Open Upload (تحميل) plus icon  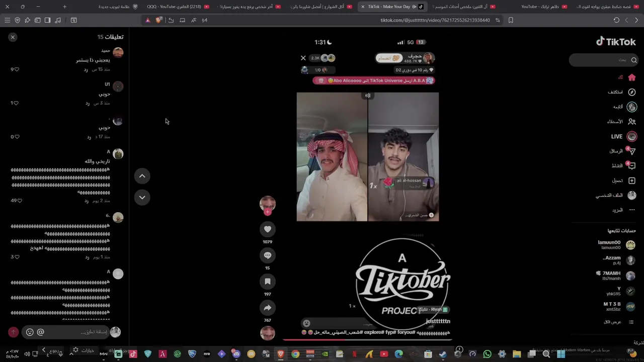tap(632, 180)
